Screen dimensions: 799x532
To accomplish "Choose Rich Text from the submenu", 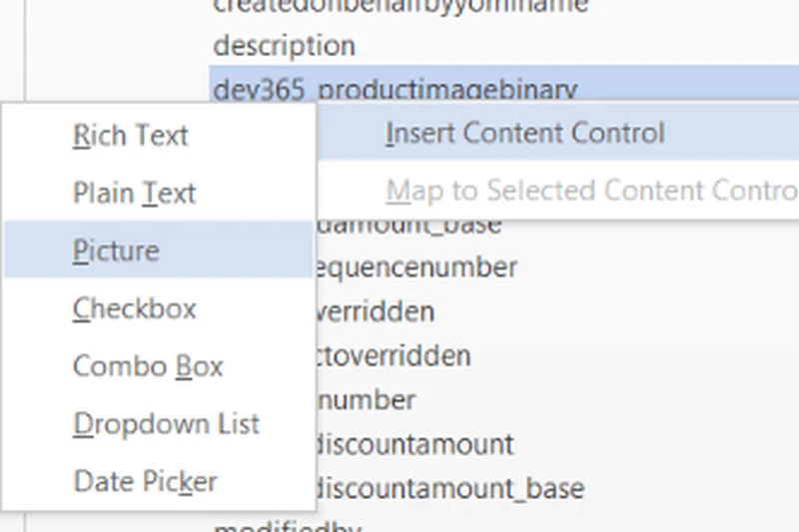I will click(x=131, y=136).
